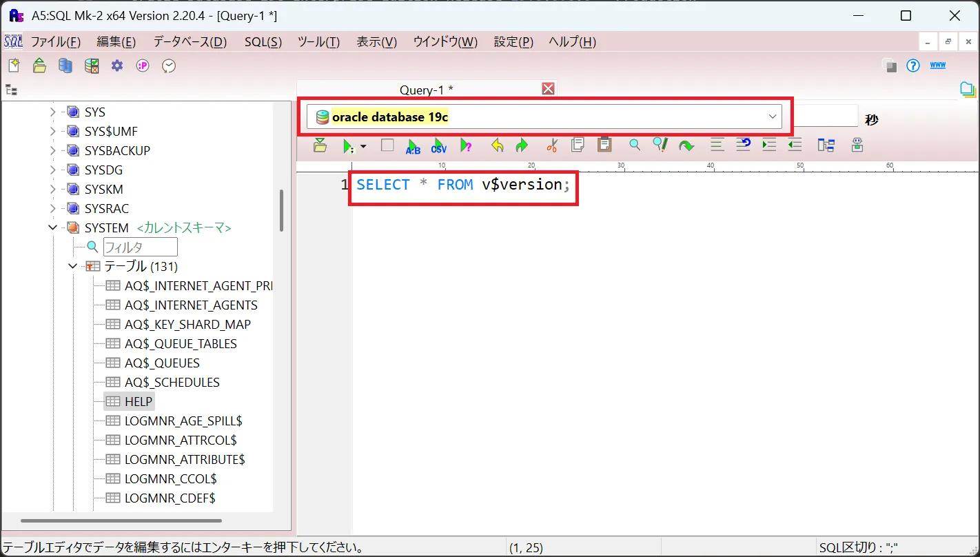Run the query with CSV export icon
980x557 pixels.
coord(439,145)
